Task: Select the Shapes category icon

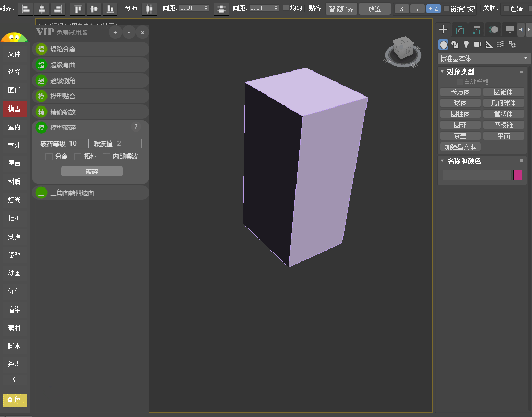Action: click(455, 44)
